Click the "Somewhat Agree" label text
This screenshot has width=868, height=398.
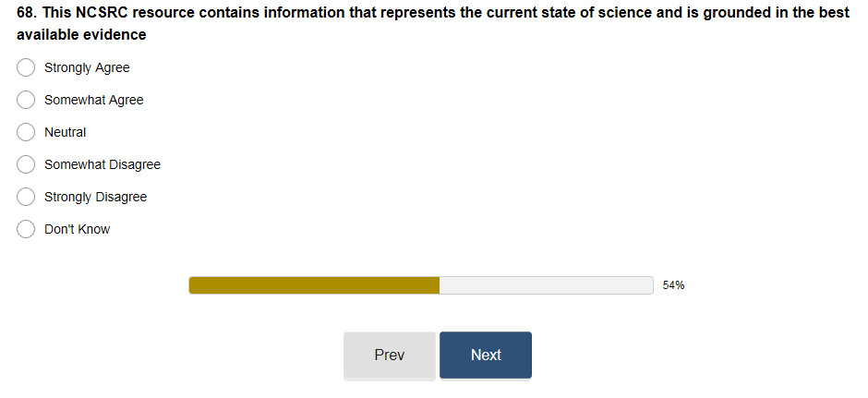[93, 100]
